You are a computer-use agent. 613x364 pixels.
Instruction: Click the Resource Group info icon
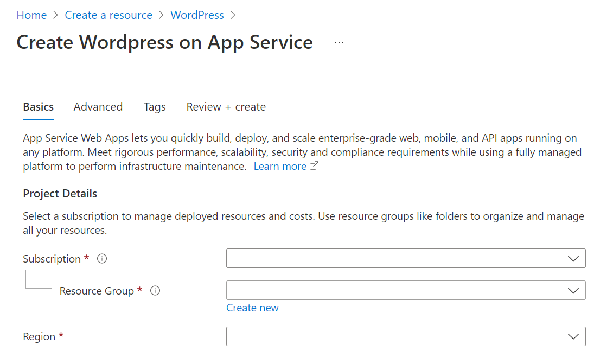point(155,291)
